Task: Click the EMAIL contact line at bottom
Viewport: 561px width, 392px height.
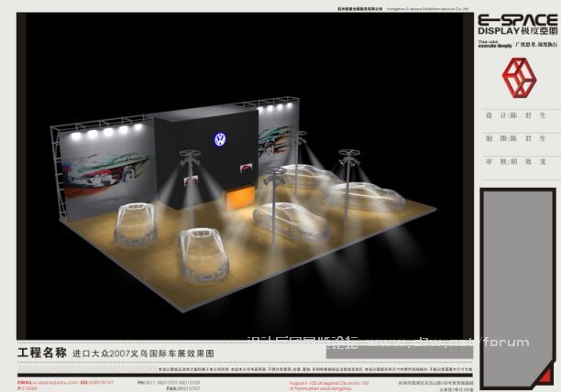Action: (x=65, y=382)
